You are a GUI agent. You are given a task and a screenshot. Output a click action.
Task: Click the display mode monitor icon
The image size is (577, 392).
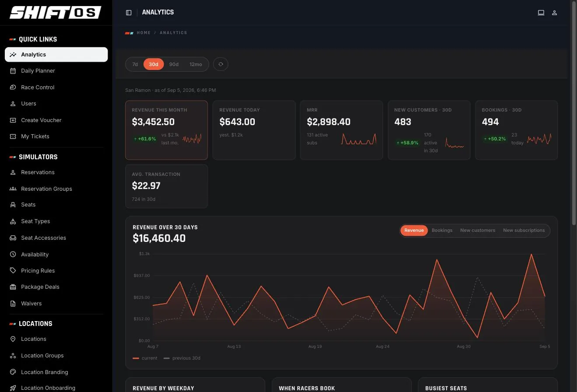(541, 13)
